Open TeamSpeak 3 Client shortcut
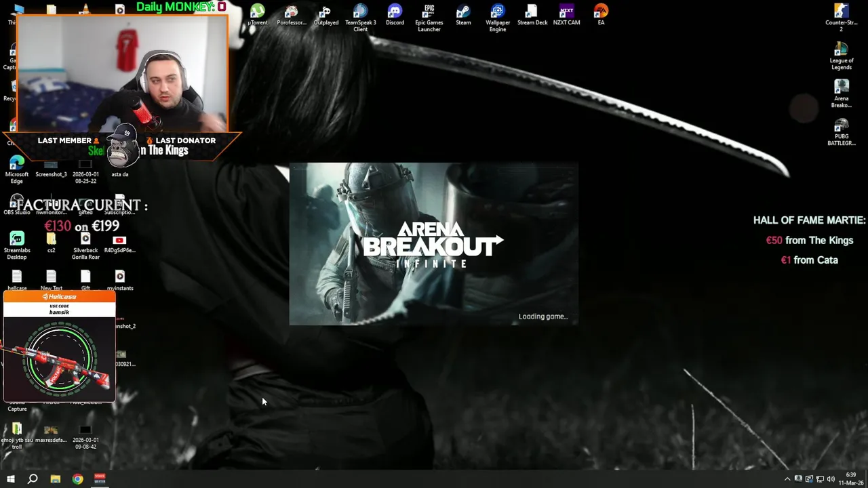This screenshot has height=488, width=868. pos(360,18)
